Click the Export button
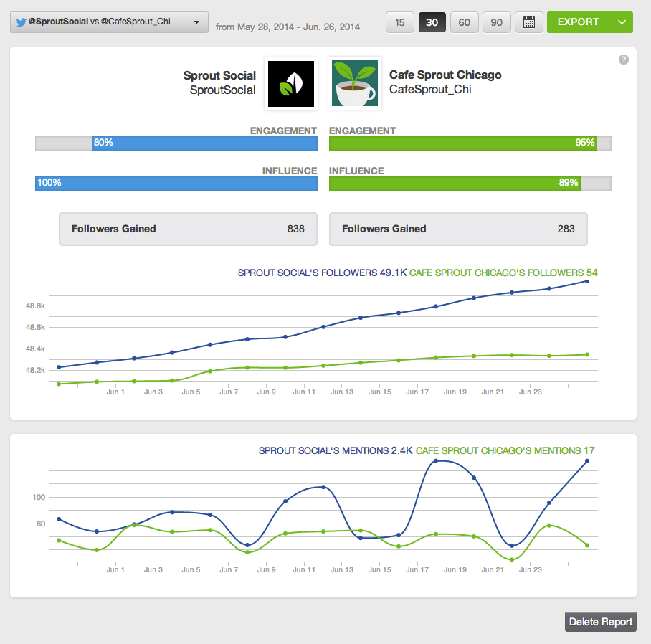651x644 pixels. tap(579, 22)
